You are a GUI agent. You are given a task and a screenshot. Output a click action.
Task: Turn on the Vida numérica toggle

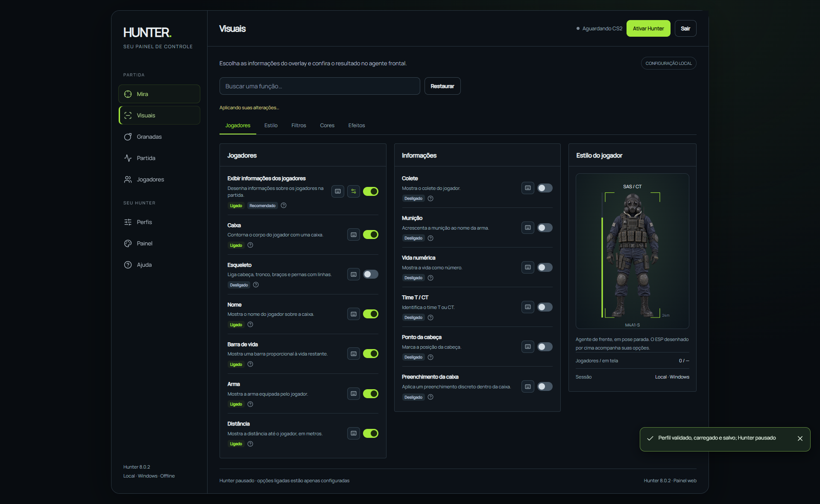[545, 267]
